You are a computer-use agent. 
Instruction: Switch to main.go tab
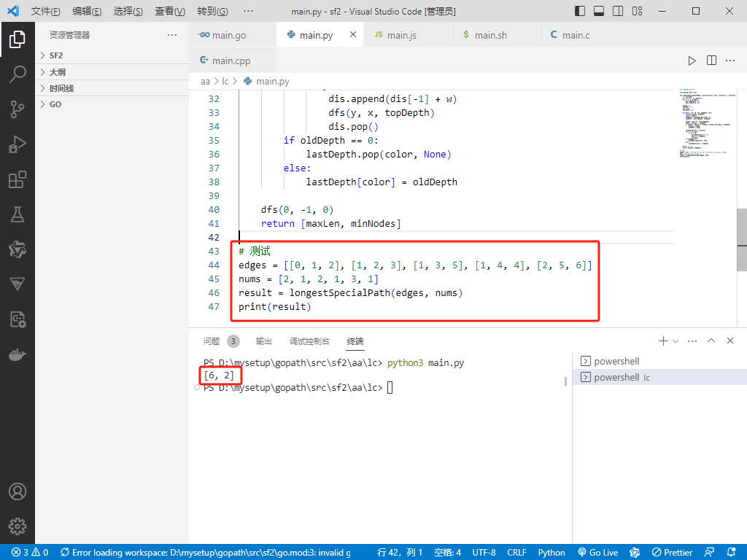tap(233, 35)
